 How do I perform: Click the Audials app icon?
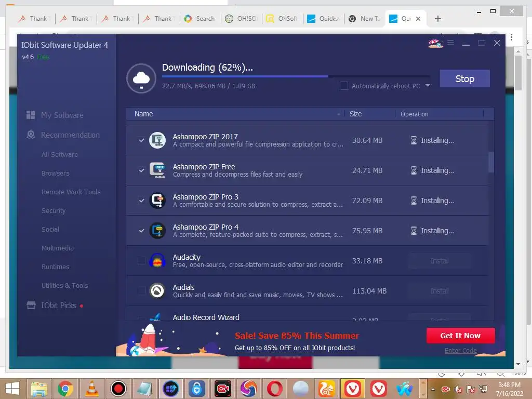pyautogui.click(x=157, y=291)
